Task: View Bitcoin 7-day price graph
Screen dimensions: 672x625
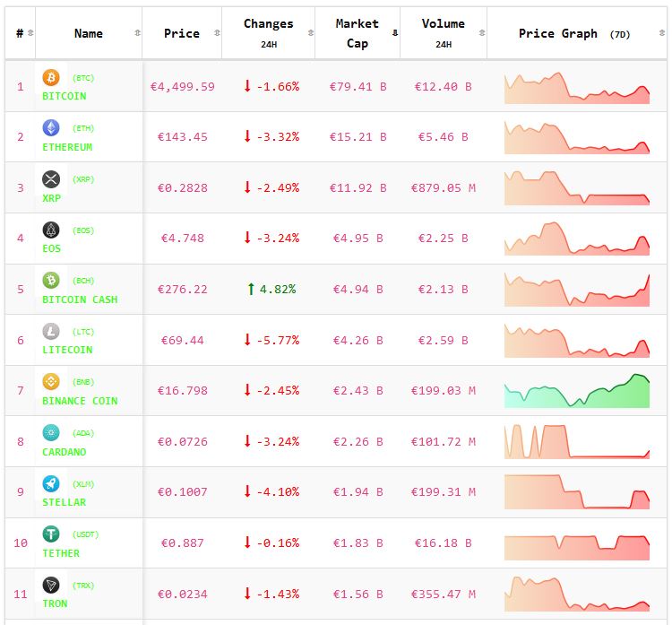Action: [576, 87]
